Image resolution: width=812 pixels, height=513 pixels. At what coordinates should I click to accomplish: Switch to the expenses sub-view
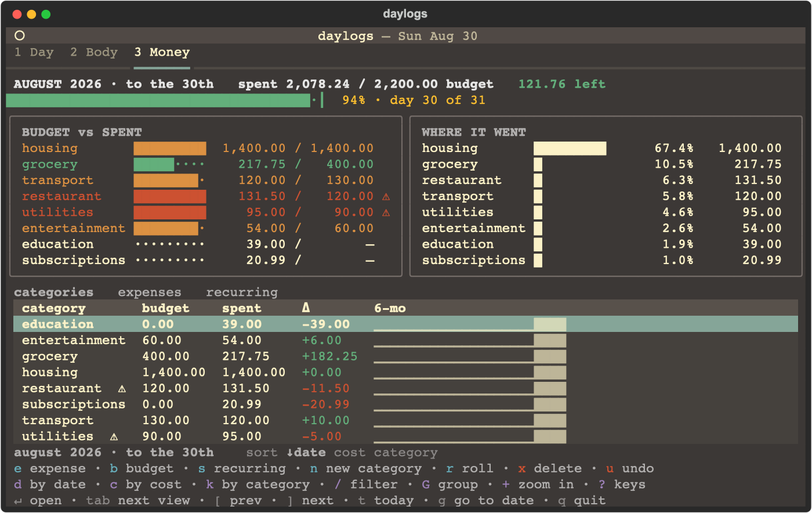150,292
